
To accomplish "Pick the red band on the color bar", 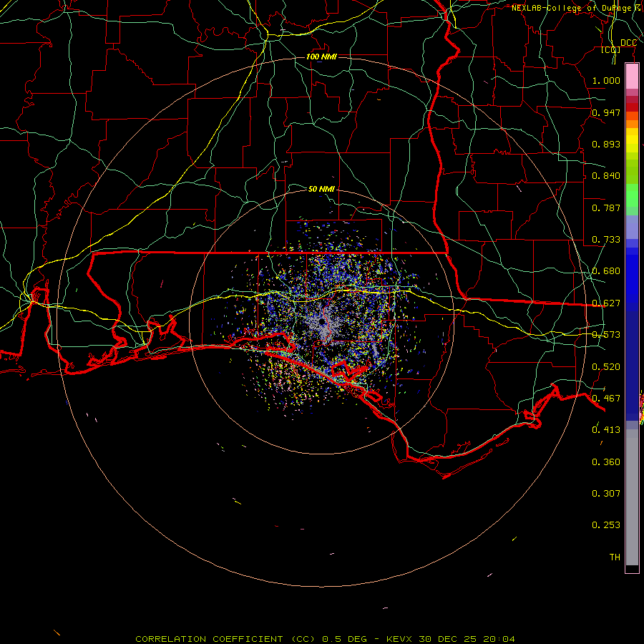I will [x=632, y=107].
